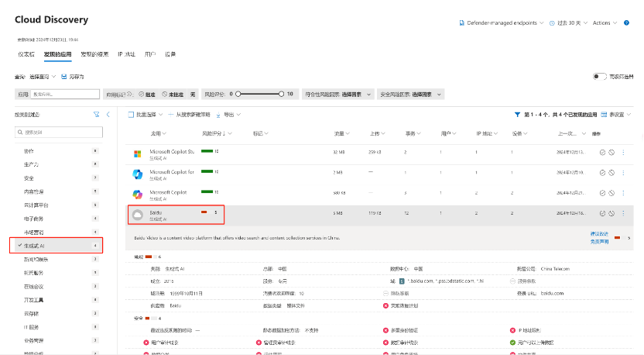Image resolution: width=644 pixels, height=355 pixels.
Task: Click the risk score slider maximum handle
Action: pyautogui.click(x=281, y=95)
